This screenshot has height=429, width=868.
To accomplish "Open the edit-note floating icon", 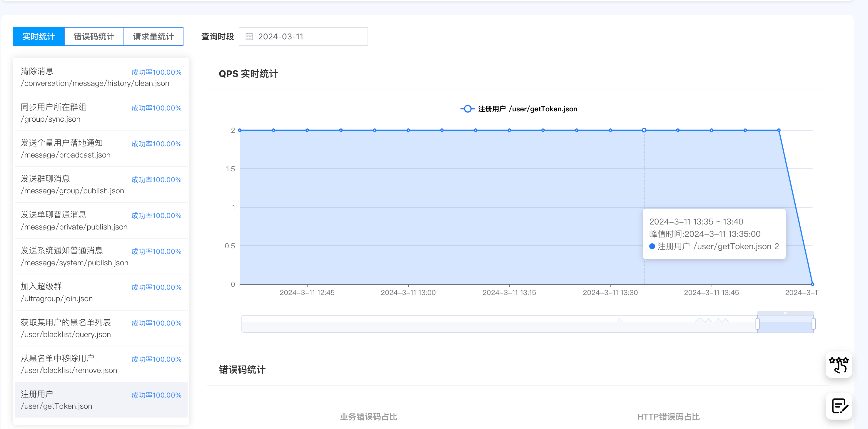I will click(x=838, y=406).
